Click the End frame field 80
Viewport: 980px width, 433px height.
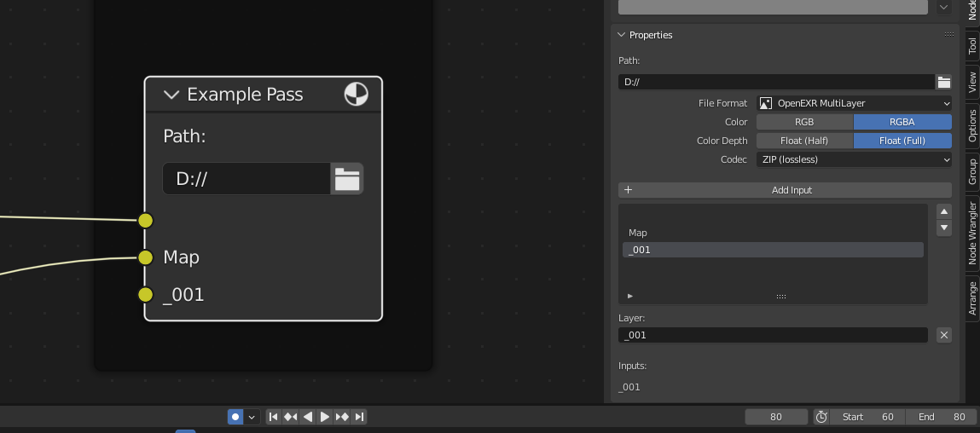click(941, 417)
